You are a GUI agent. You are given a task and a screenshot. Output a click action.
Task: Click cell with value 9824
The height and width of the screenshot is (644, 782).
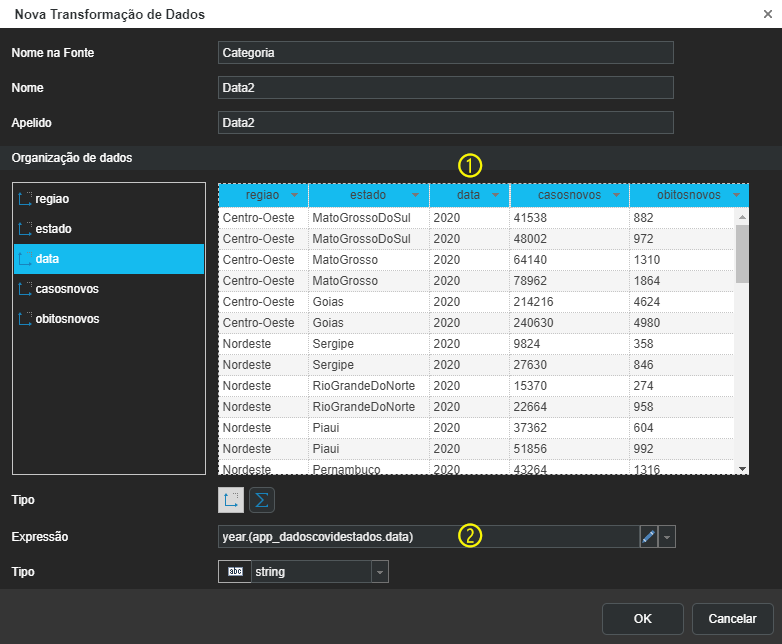click(x=570, y=344)
